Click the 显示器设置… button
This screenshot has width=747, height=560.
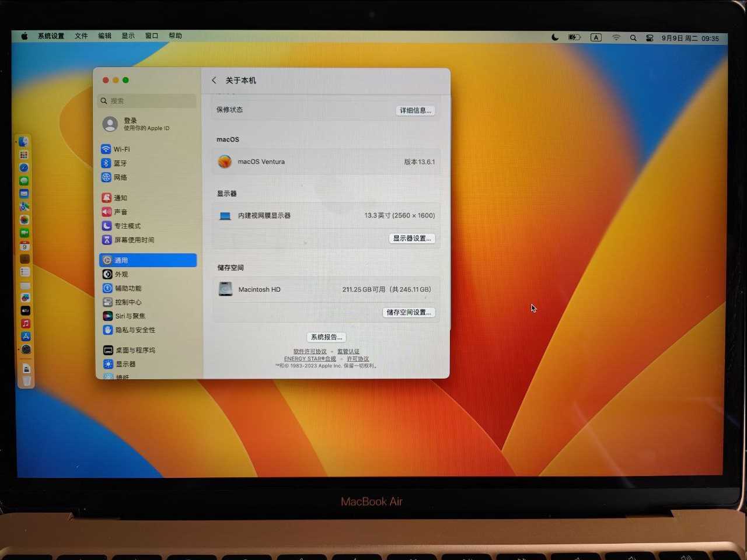click(412, 238)
